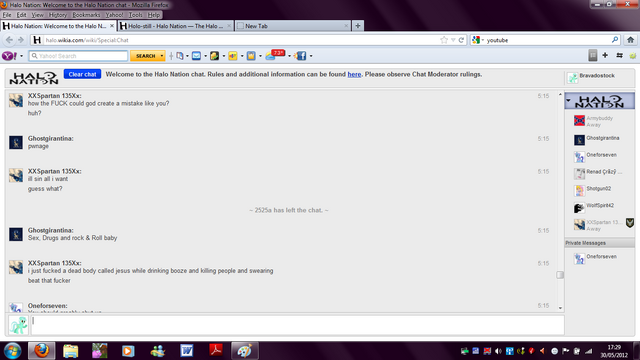Screen dimensions: 640x360
Task: Open the Yahoo! logo dropdown arrow
Action: 22,56
